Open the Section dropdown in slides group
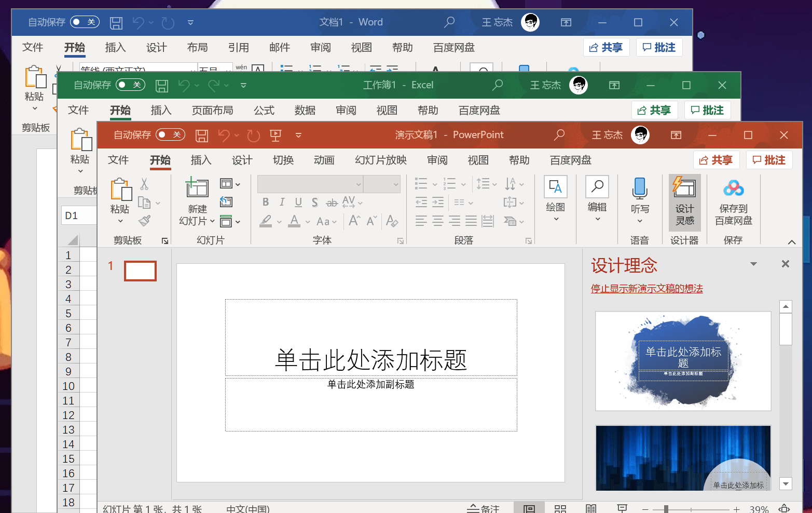 point(230,221)
